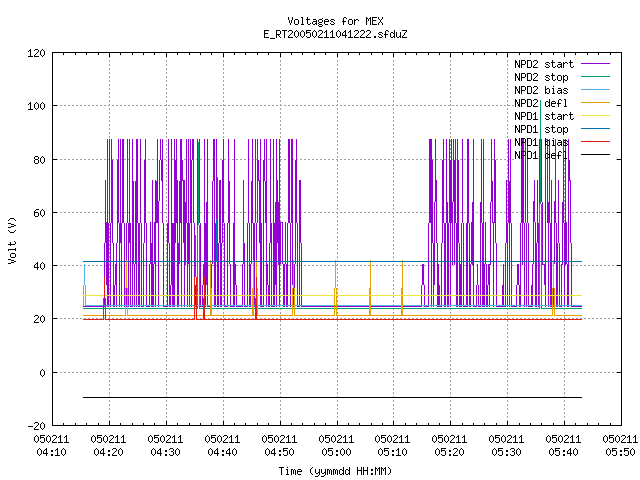
Task: Click the 'NPD2 start' legend label
Action: (x=544, y=64)
